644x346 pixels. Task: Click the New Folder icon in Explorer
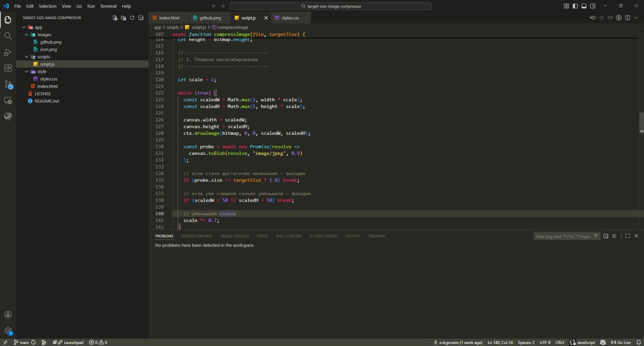[124, 18]
